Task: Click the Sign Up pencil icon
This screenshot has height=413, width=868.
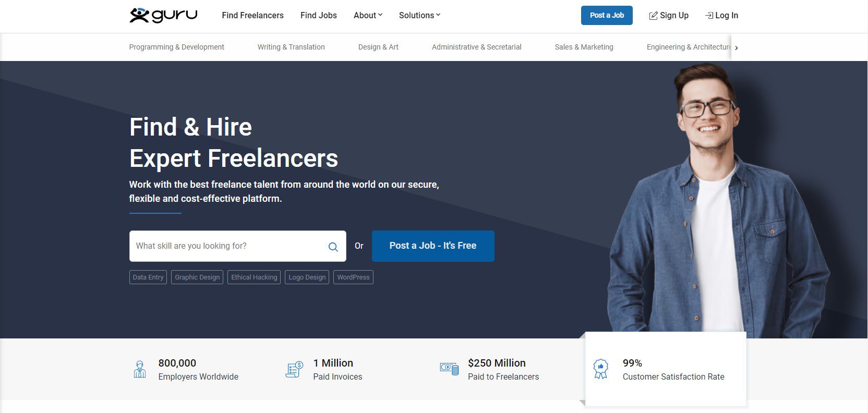Action: pos(653,16)
